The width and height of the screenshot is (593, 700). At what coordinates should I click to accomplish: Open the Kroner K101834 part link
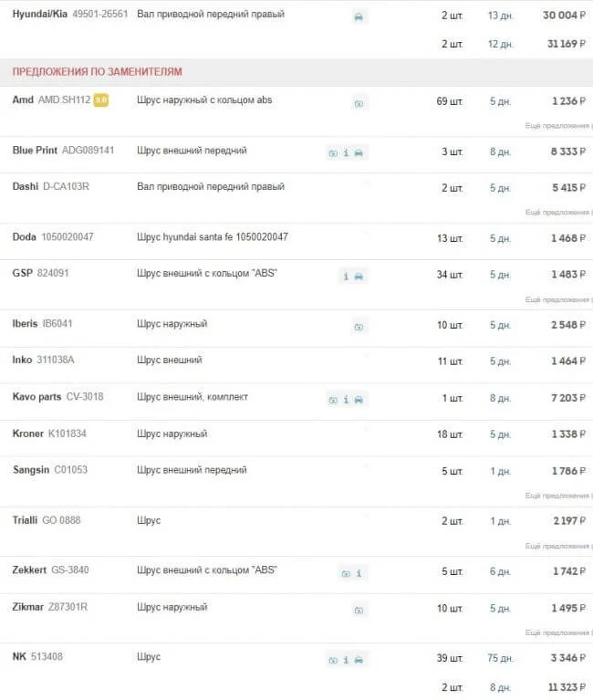tap(68, 434)
